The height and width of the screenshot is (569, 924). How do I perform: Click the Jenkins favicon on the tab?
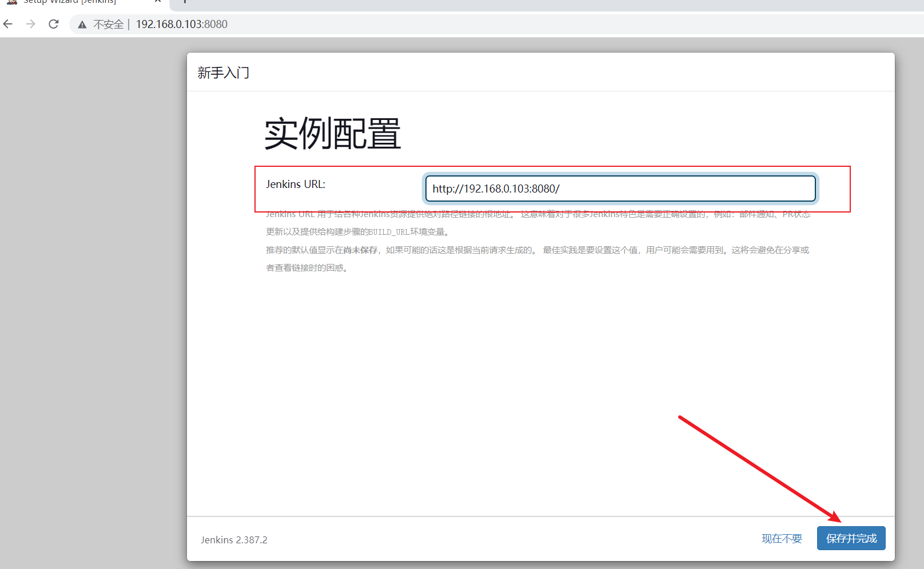tap(12, 2)
